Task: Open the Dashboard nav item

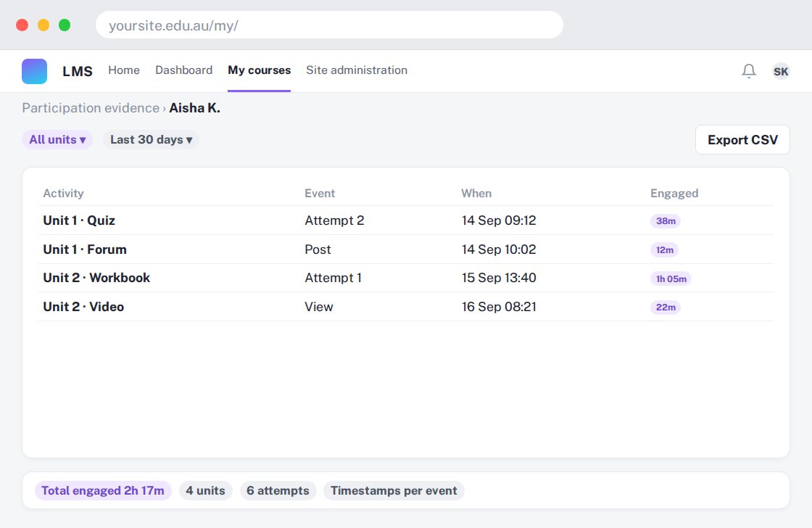Action: [x=184, y=70]
